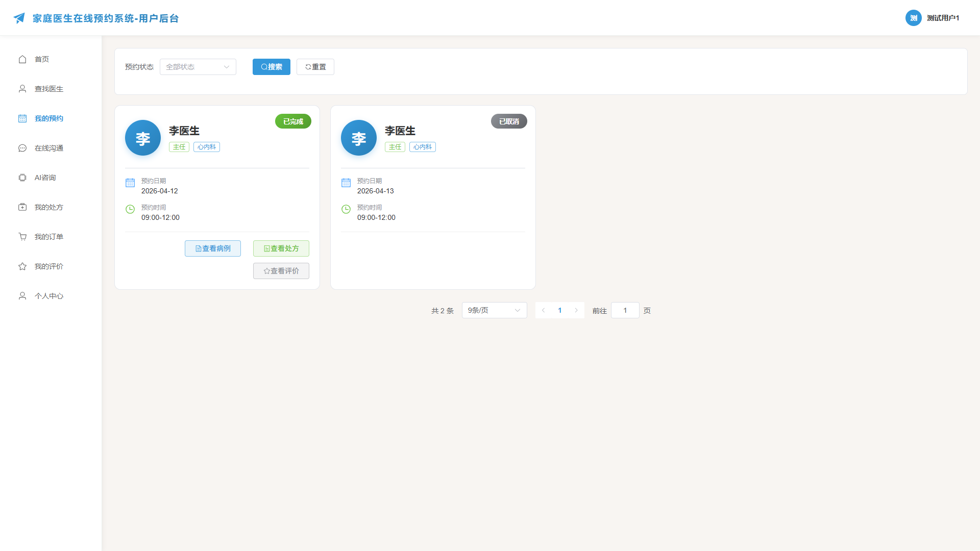
Task: Click the 家庭医生在线预约系统-用户后台 title
Action: (106, 18)
